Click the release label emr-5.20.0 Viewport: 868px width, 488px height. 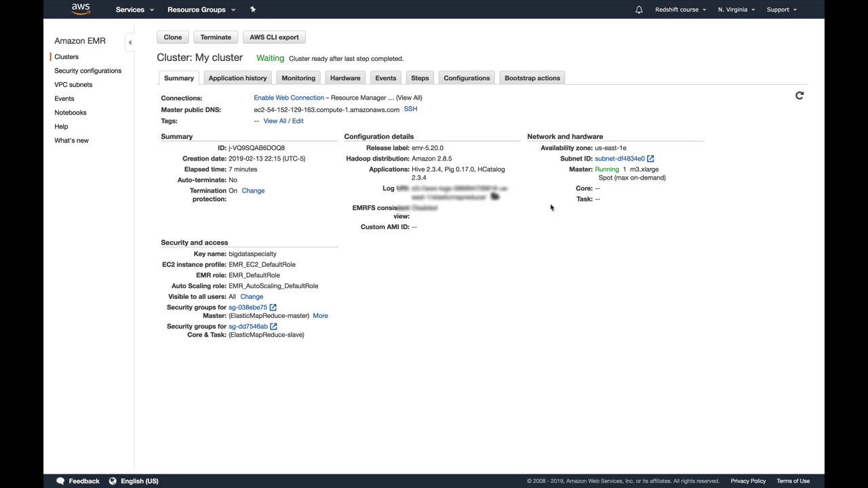click(x=427, y=148)
